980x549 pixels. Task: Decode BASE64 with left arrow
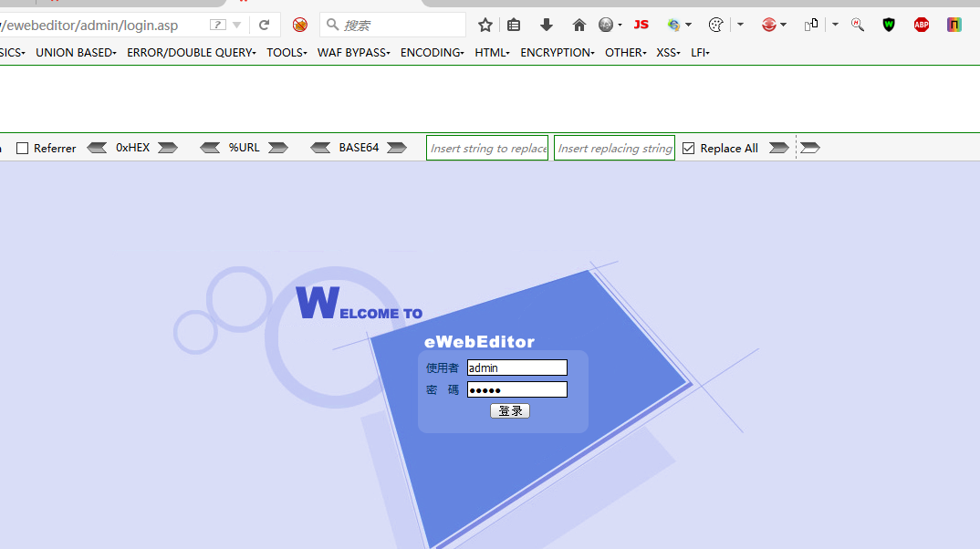(320, 148)
